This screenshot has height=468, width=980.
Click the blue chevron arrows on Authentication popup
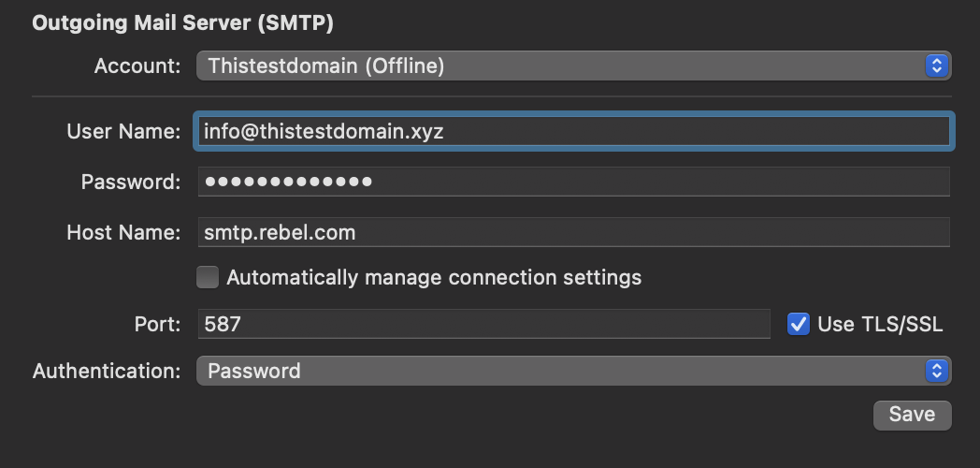coord(936,371)
